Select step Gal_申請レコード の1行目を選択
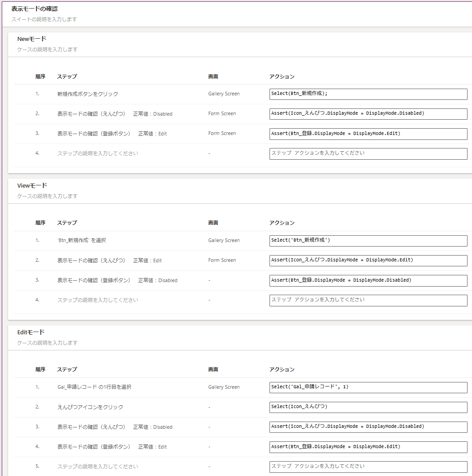This screenshot has width=472, height=476. pos(94,387)
